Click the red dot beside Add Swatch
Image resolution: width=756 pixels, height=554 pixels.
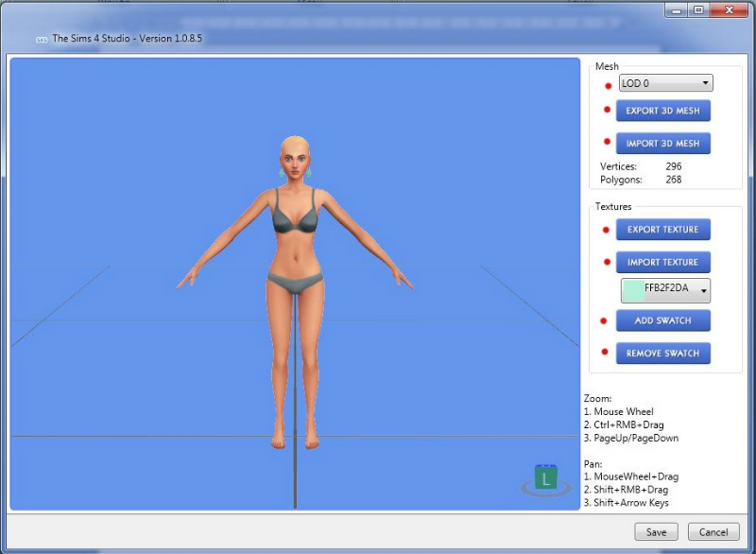[x=604, y=320]
